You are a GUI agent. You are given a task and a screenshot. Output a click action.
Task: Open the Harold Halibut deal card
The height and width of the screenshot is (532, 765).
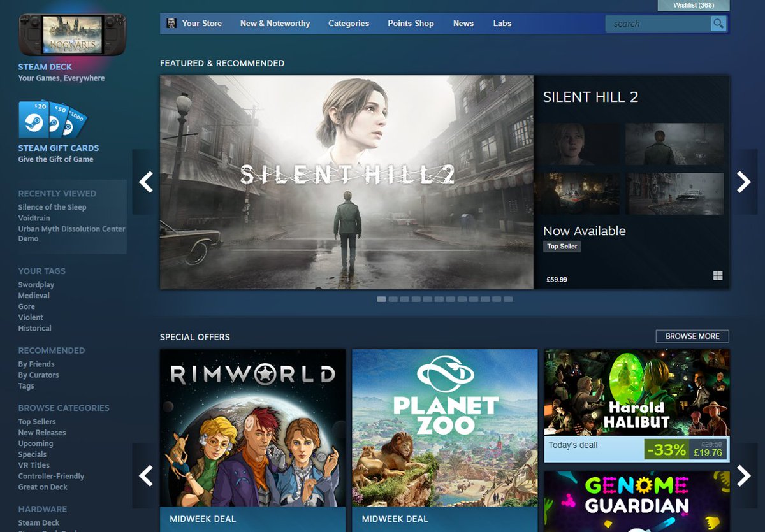coord(637,405)
